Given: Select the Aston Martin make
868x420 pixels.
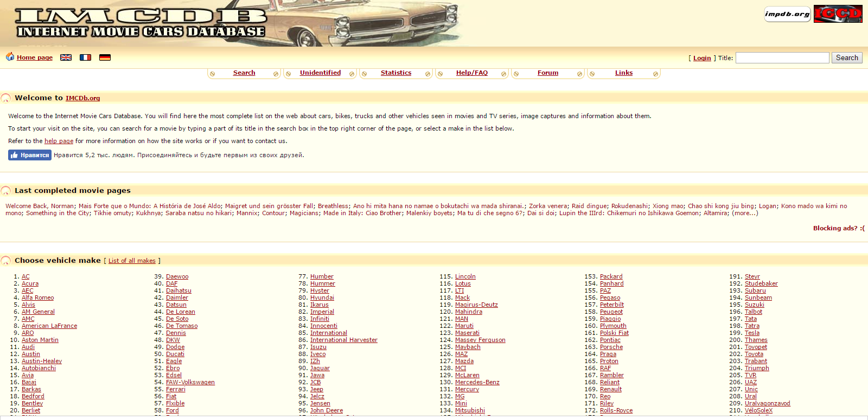Looking at the screenshot, I should (x=40, y=340).
